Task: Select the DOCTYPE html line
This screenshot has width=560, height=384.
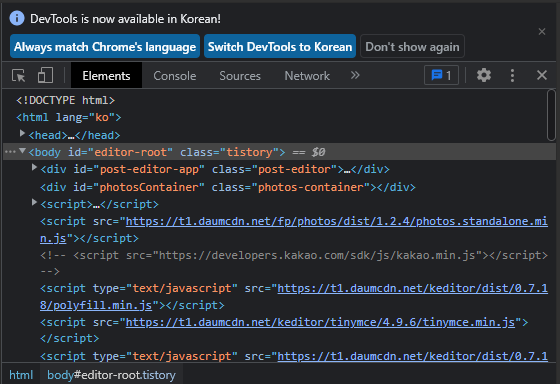Action: pos(65,100)
